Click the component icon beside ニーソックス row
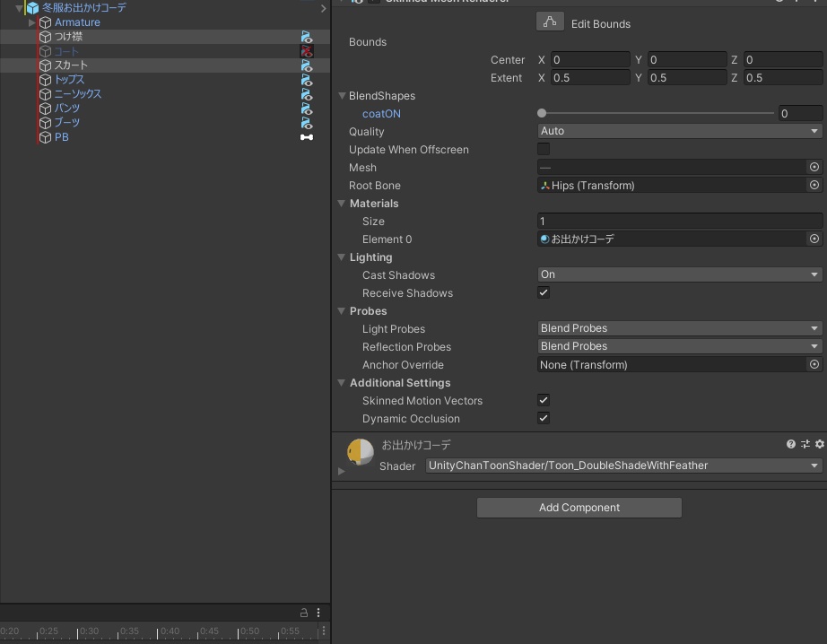The height and width of the screenshot is (644, 827). [x=307, y=94]
